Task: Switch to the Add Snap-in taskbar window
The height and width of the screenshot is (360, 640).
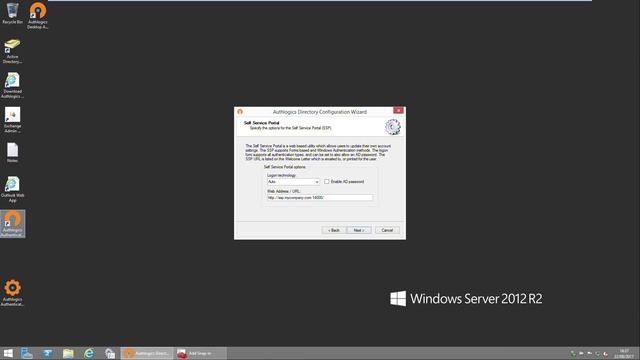Action: (x=200, y=353)
